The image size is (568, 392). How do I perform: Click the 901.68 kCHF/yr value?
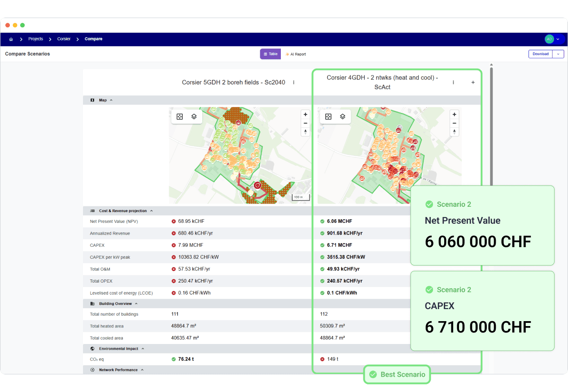[345, 233]
